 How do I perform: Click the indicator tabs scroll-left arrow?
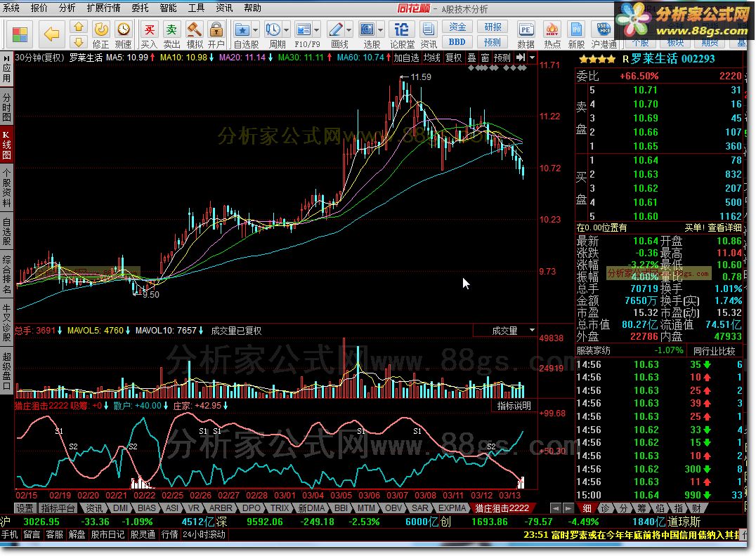coord(556,508)
